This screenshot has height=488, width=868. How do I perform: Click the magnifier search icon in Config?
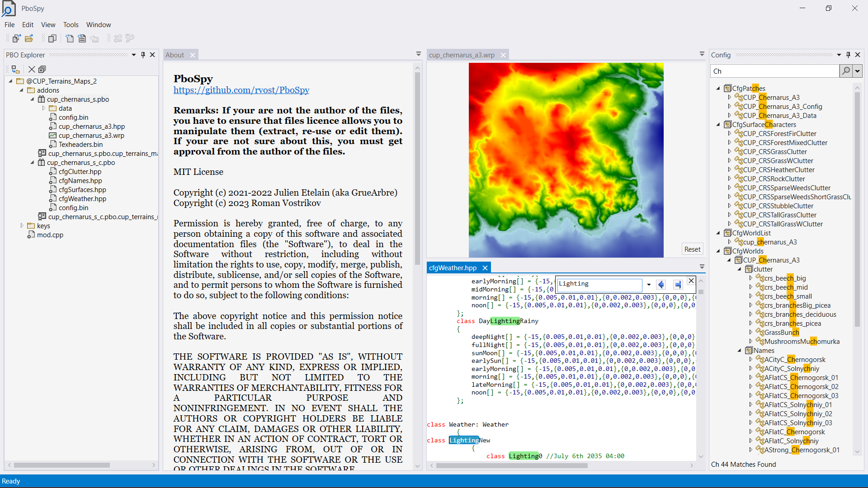(845, 71)
